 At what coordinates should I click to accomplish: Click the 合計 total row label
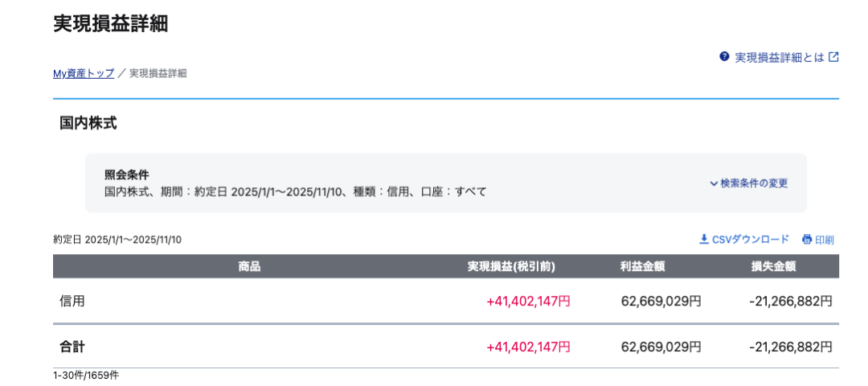coord(72,347)
